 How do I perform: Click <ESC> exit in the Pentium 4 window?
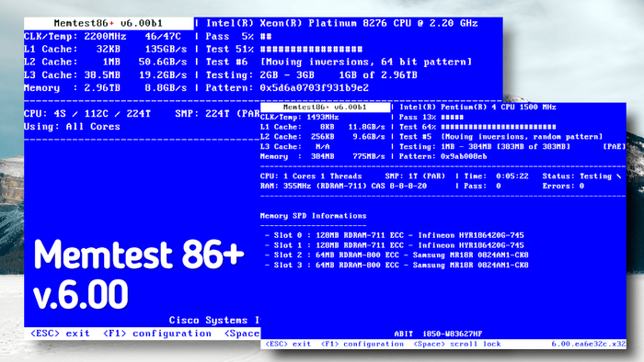(x=288, y=344)
